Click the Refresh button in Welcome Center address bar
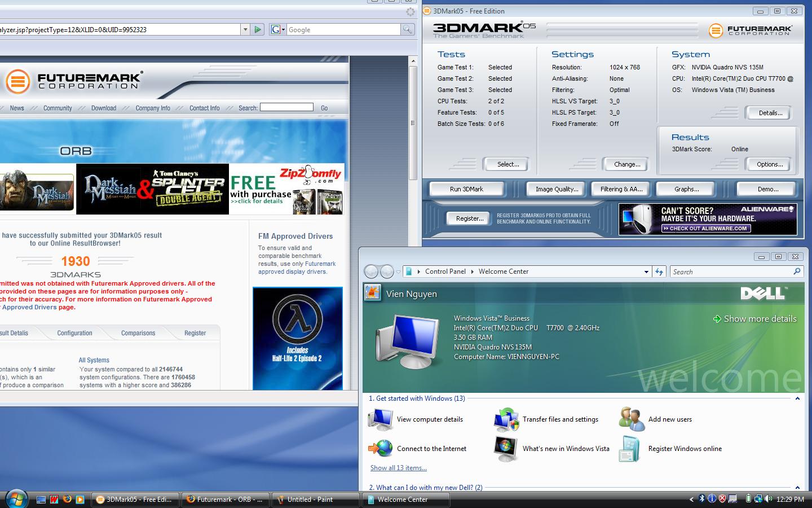 659,271
